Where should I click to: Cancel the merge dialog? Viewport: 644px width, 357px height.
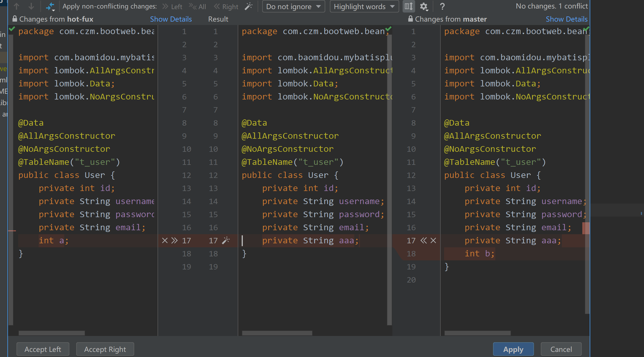pos(561,349)
